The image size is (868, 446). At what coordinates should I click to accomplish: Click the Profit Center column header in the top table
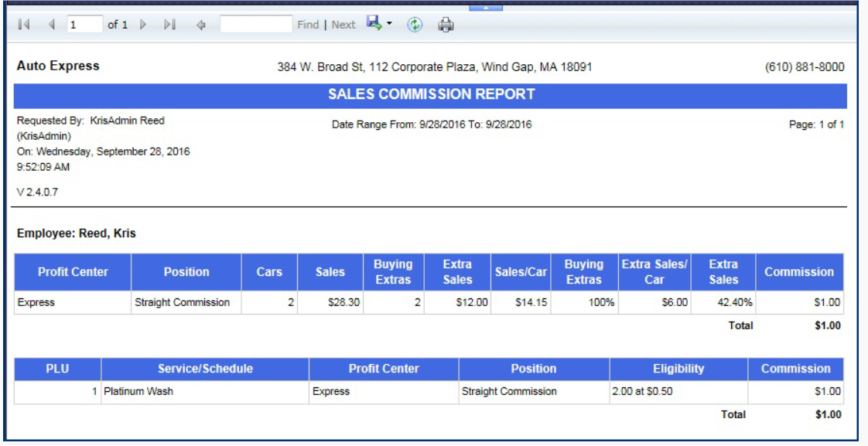click(73, 272)
